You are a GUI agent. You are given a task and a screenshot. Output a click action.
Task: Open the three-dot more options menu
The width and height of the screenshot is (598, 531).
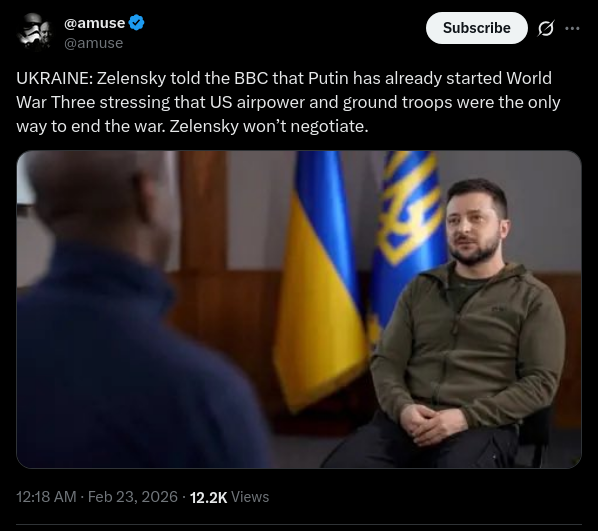click(x=572, y=28)
